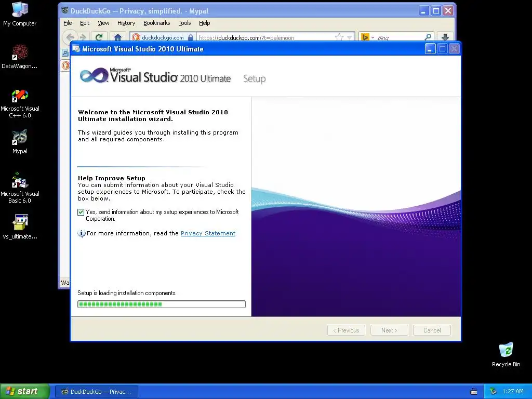Open the Recycle Bin
The image size is (532, 399).
(506, 354)
